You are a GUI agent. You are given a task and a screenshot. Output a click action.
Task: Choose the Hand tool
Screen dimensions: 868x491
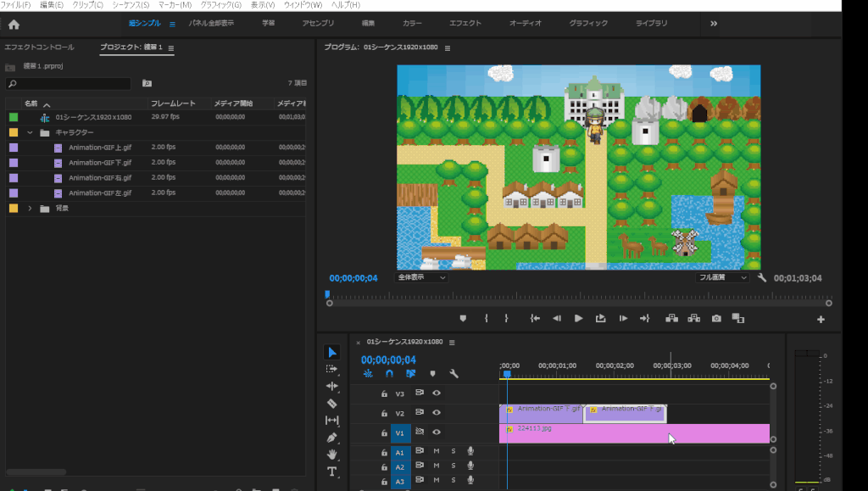(x=331, y=455)
